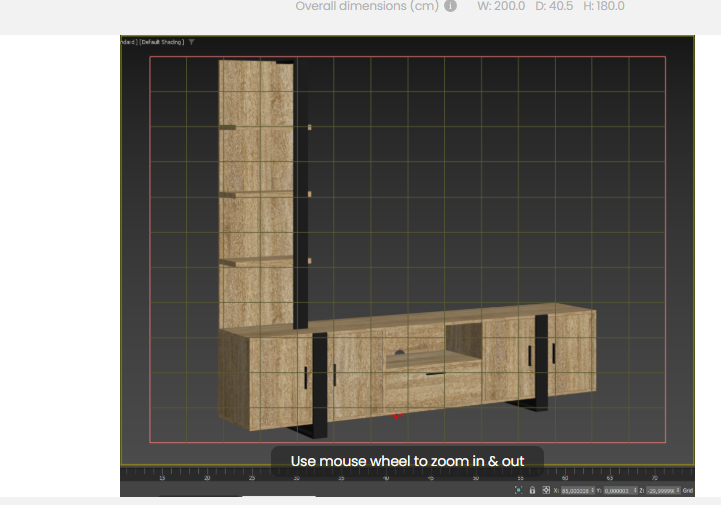Click the Z coordinate input field

(661, 490)
